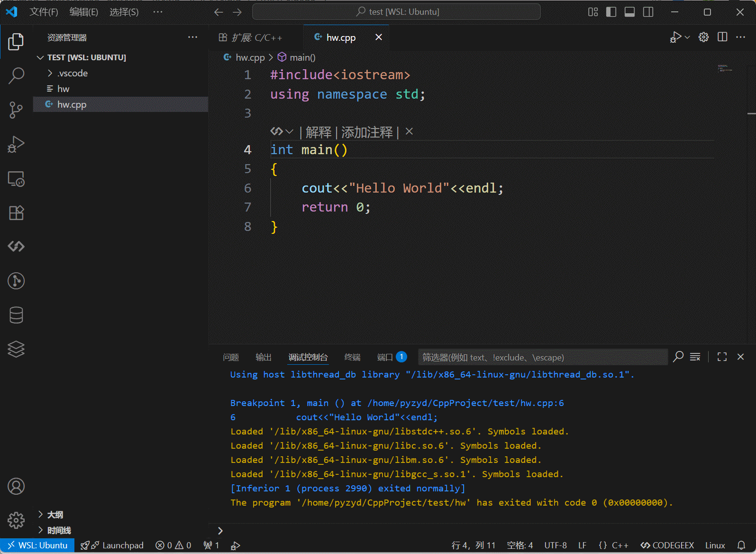Switch to 终端 panel tab
This screenshot has width=756, height=554.
(352, 357)
